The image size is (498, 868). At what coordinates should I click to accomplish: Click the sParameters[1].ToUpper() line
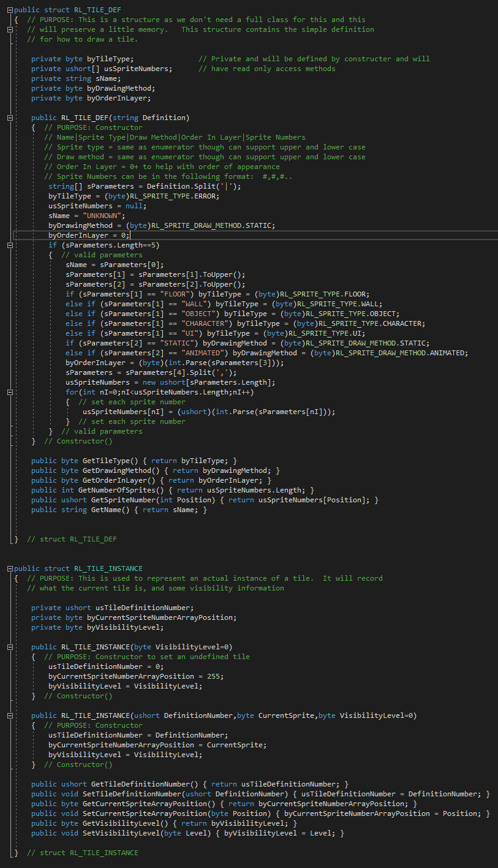pos(156,274)
